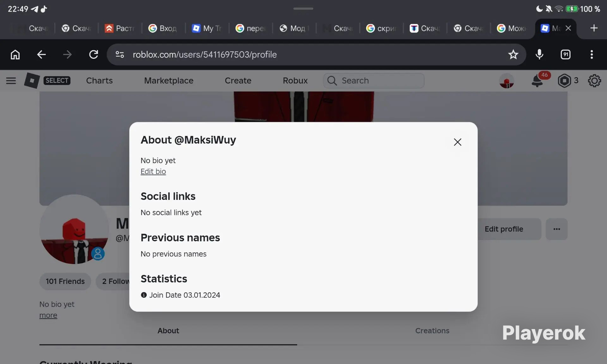Open Marketplace in Roblox navigation
Image resolution: width=607 pixels, height=364 pixels.
pyautogui.click(x=168, y=80)
